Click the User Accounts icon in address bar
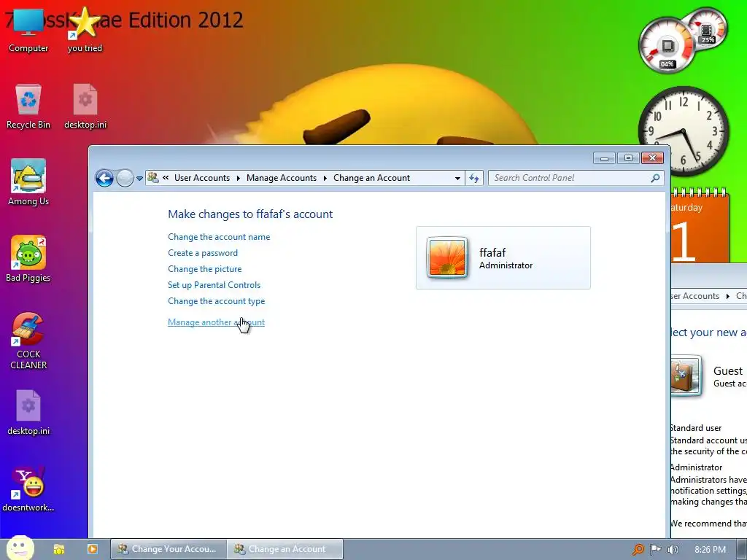Viewport: 747px width, 560px height. point(153,178)
